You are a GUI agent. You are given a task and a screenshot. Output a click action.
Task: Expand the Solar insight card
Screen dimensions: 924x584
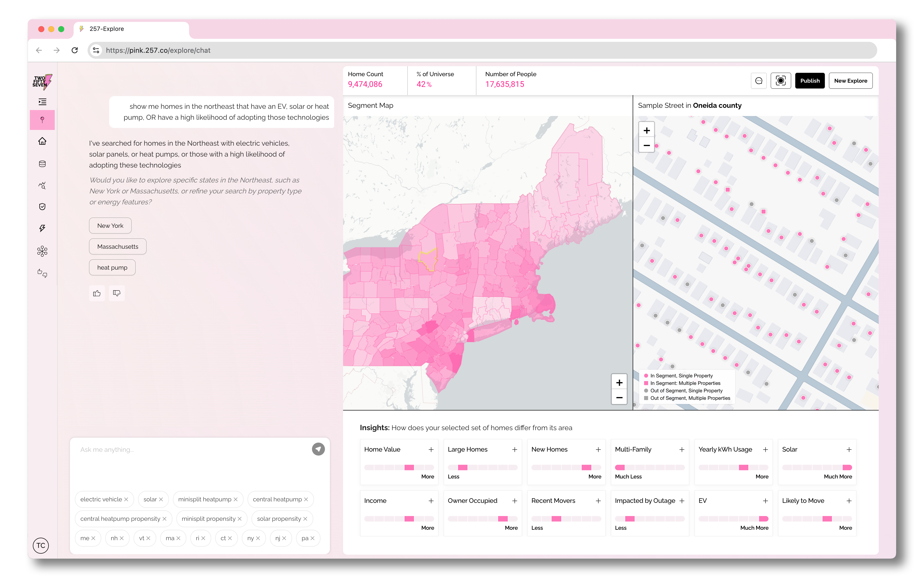tap(849, 450)
